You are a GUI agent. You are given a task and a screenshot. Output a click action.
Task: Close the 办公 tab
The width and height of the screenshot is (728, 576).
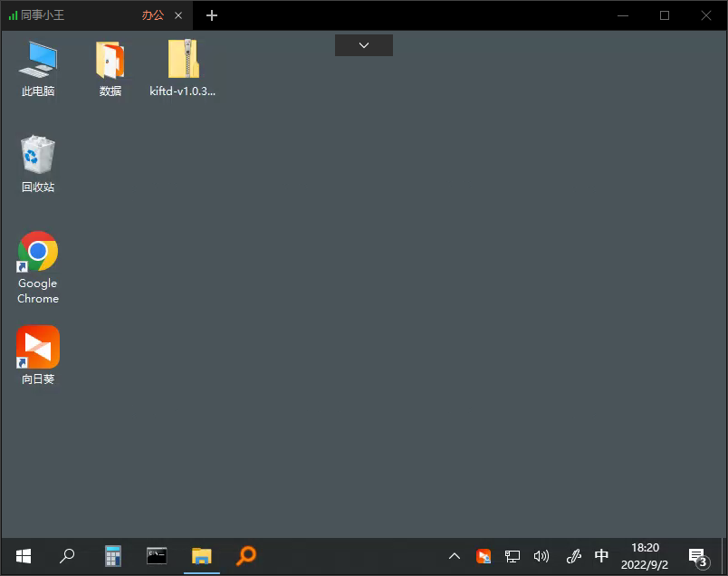[x=178, y=15]
